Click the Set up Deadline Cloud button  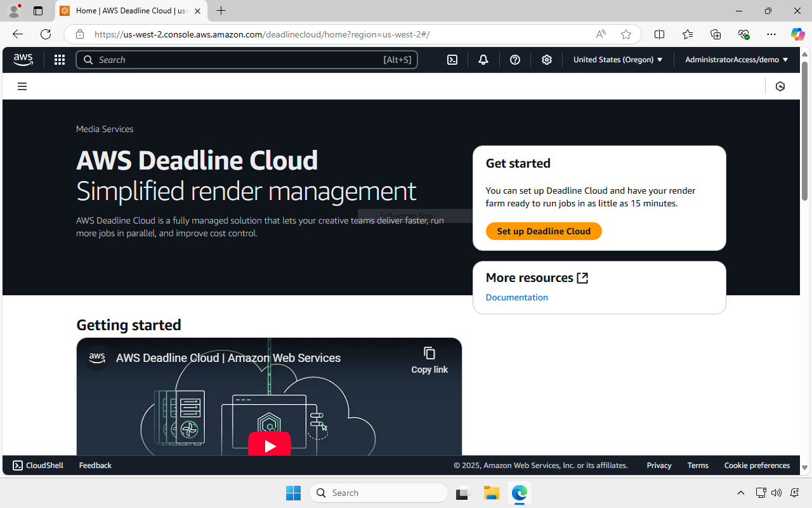543,231
